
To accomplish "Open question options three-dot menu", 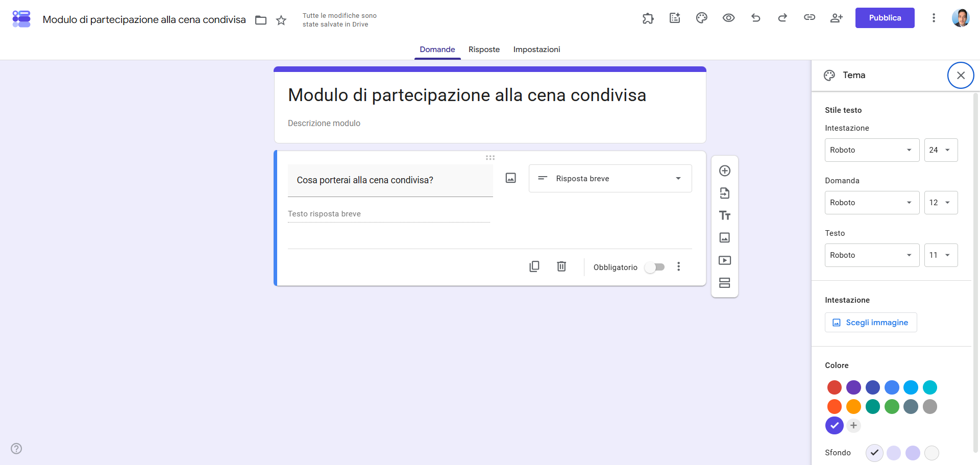I will (x=678, y=266).
